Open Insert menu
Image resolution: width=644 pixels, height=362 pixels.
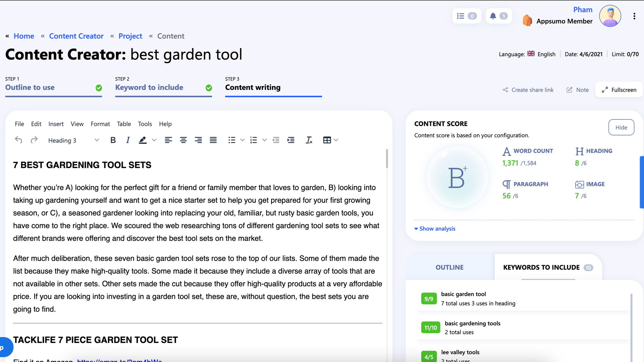click(56, 124)
